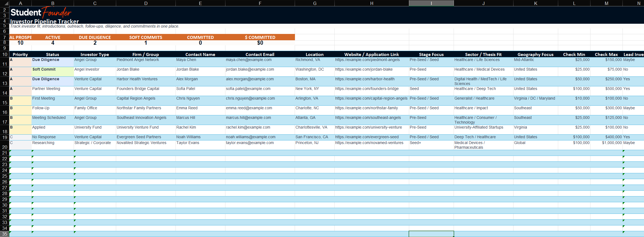Viewport: 644px width, 237px height.
Task: Click email jordan.blake@example.com
Action: point(250,70)
